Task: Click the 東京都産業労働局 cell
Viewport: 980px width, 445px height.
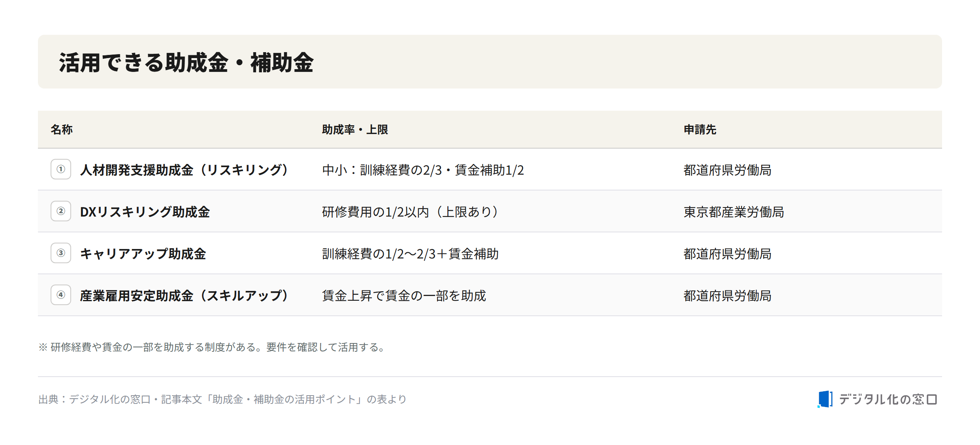Action: coord(734,212)
